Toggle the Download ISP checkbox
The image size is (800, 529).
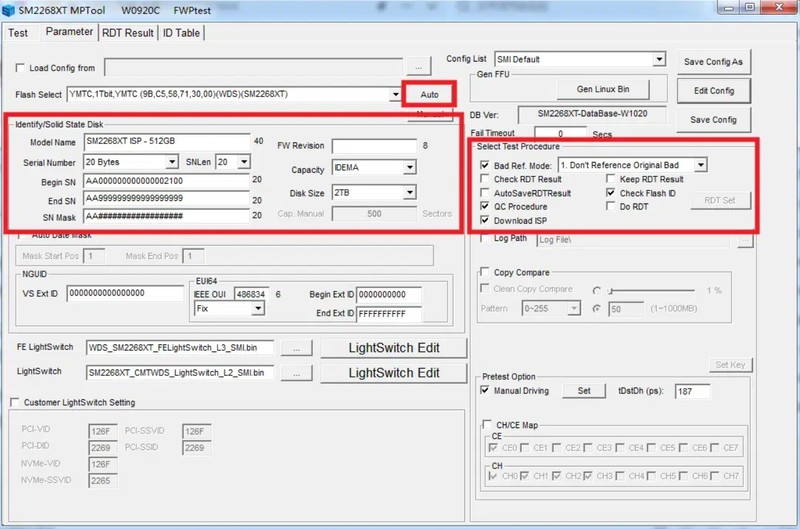click(x=485, y=220)
